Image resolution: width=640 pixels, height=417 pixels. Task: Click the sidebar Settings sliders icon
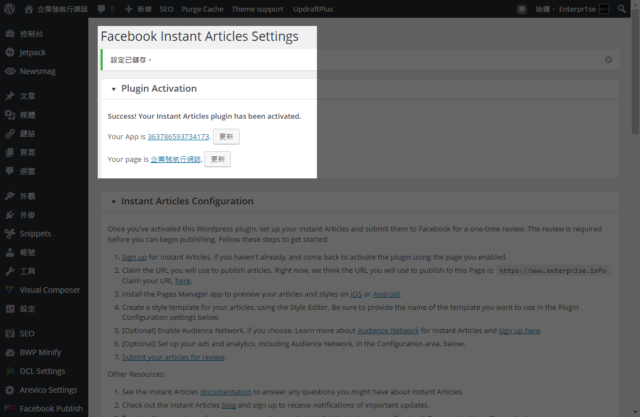coord(10,308)
